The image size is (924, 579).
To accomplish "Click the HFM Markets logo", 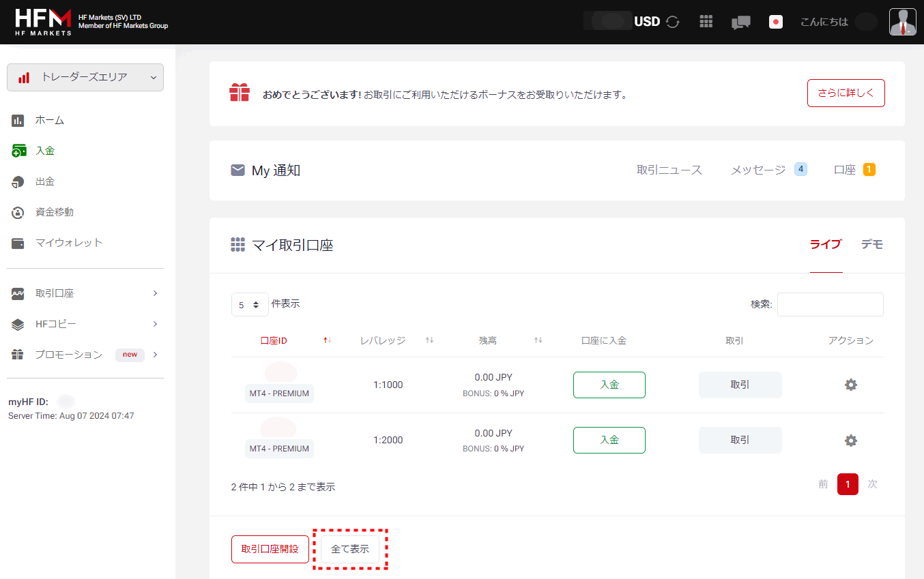I will pyautogui.click(x=43, y=22).
